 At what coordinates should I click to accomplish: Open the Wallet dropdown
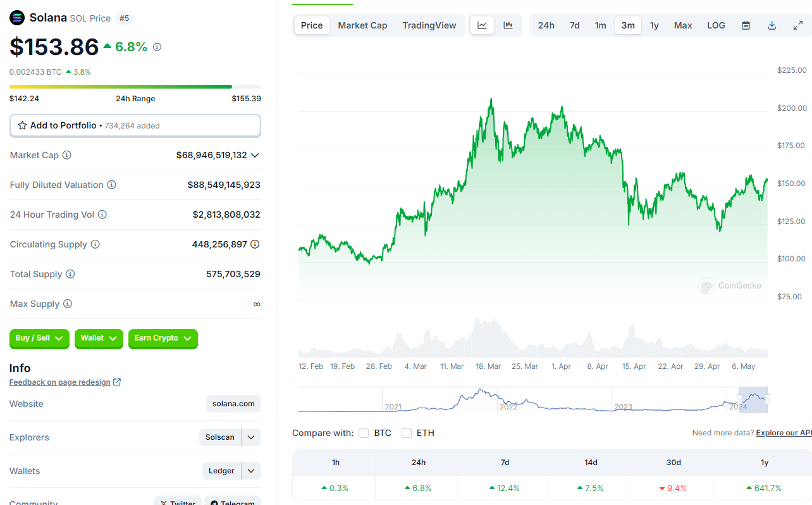(x=99, y=339)
